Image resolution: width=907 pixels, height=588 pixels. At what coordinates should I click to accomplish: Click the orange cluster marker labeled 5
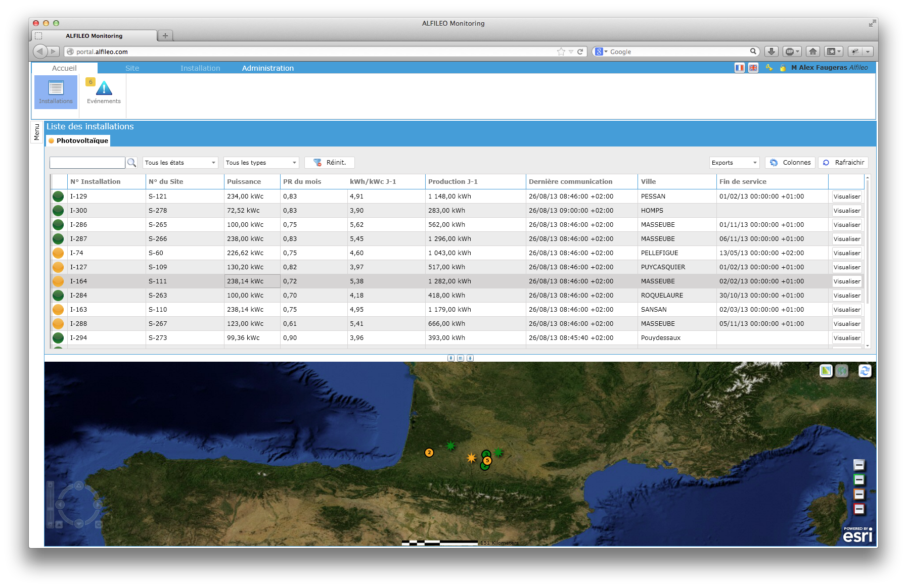[x=487, y=461]
